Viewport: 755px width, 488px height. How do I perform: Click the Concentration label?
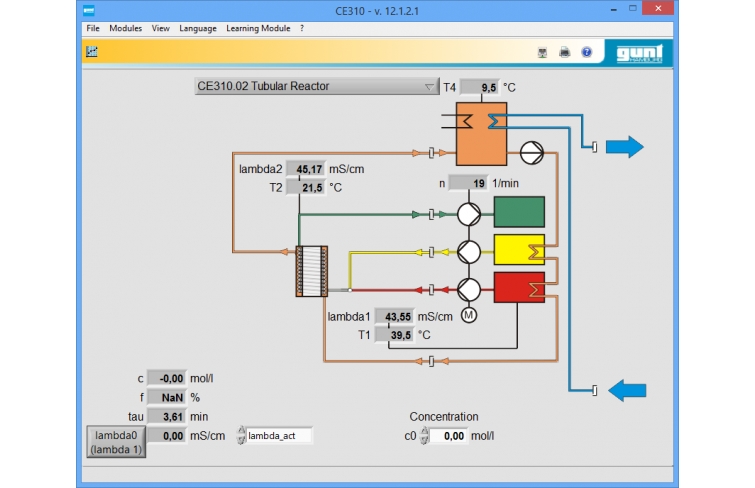(444, 417)
